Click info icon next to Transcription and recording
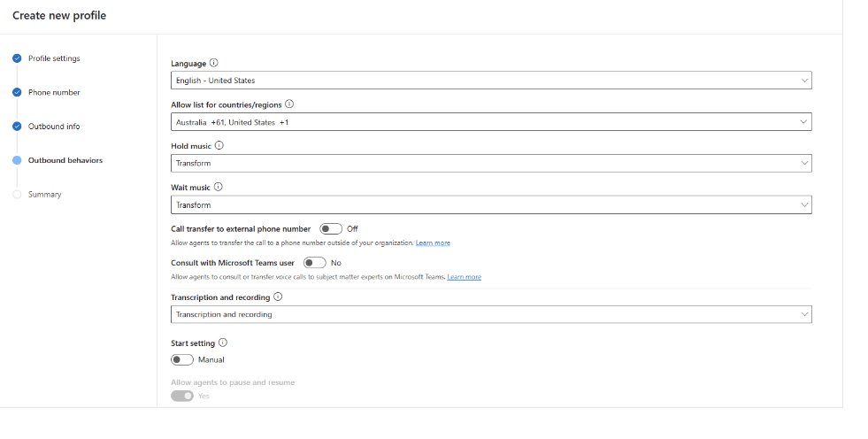Screen dimensions: 868x439 [x=278, y=297]
